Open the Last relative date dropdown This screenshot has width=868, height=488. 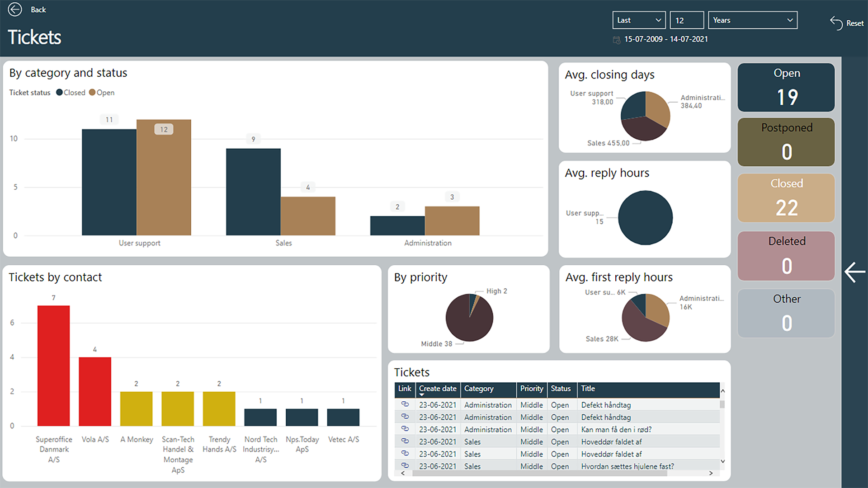click(x=638, y=20)
